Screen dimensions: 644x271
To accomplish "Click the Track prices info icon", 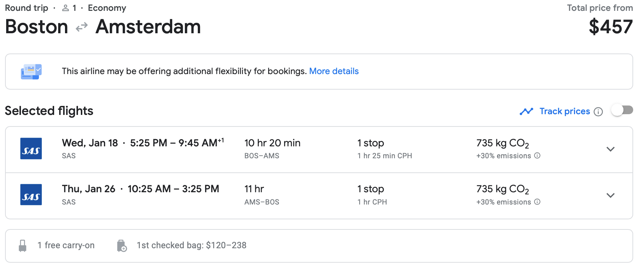I will tap(598, 112).
